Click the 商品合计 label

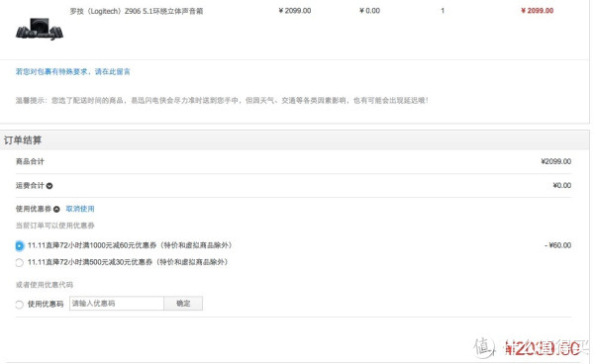[30, 161]
